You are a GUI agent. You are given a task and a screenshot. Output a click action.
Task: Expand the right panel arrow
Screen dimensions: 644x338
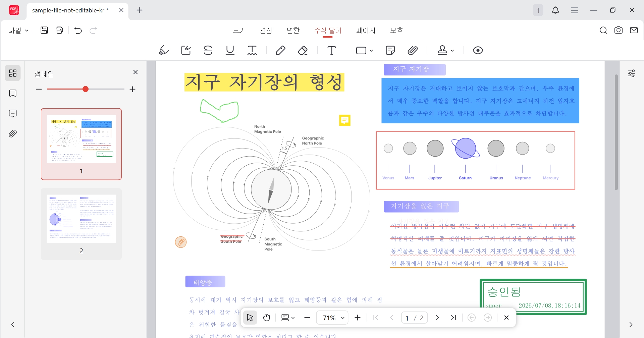point(631,325)
